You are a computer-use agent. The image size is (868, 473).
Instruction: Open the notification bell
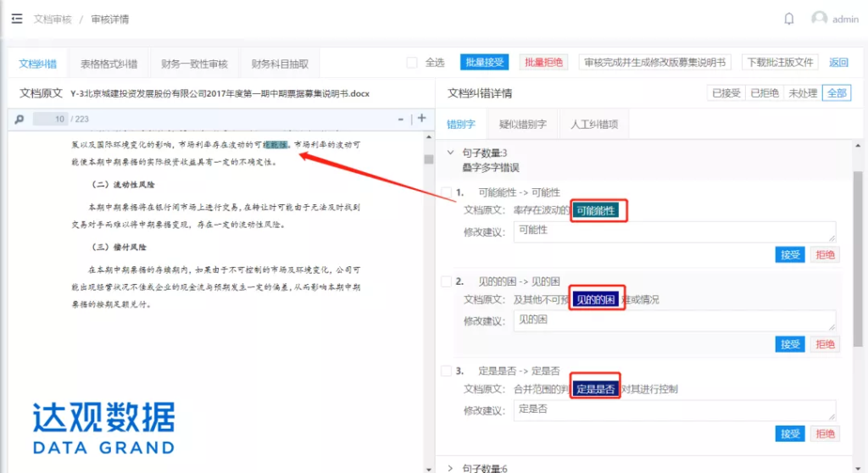coord(789,19)
